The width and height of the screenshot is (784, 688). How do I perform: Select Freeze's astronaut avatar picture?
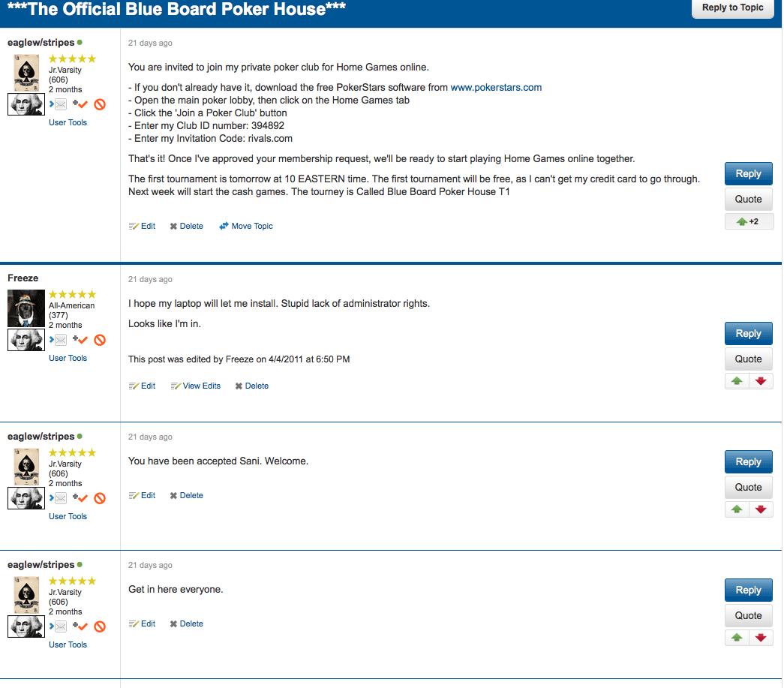pyautogui.click(x=26, y=308)
